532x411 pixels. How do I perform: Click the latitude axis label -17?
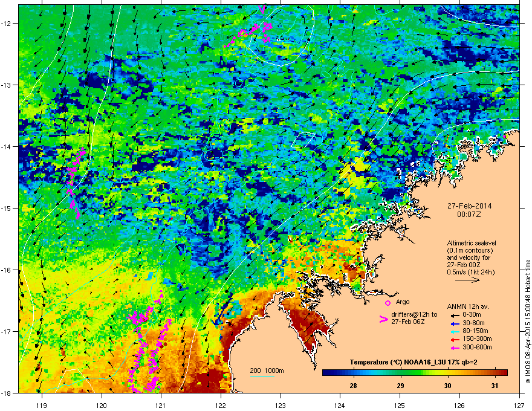[x=7, y=331]
